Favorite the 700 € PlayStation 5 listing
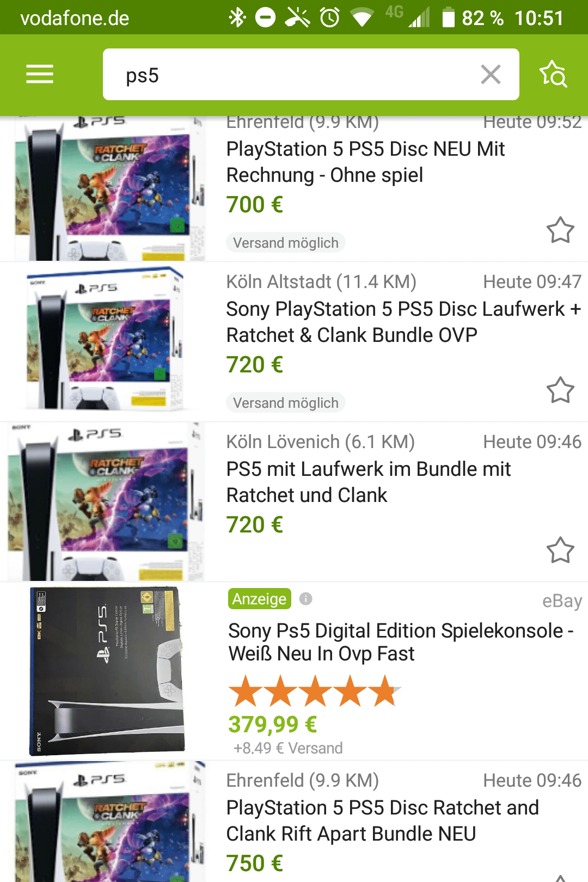The height and width of the screenshot is (882, 588). pyautogui.click(x=560, y=230)
